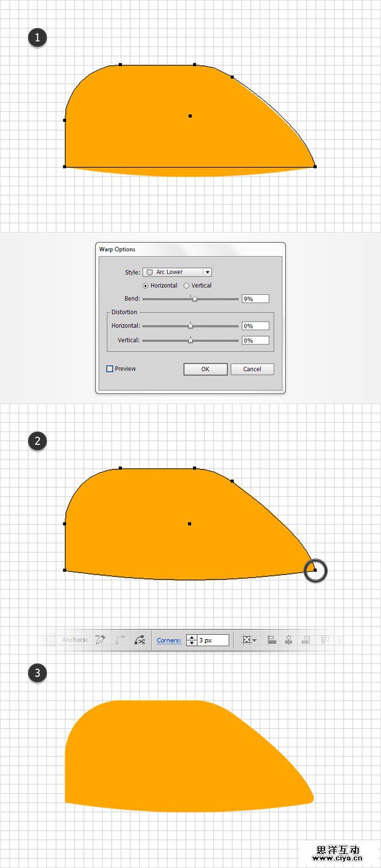Click the horizontal align left icon
This screenshot has height=868, width=381.
[x=272, y=640]
